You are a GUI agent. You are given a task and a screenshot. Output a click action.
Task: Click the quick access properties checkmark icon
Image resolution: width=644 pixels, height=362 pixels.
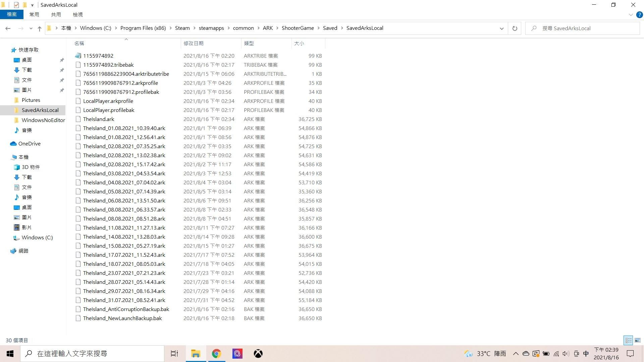pos(16,5)
